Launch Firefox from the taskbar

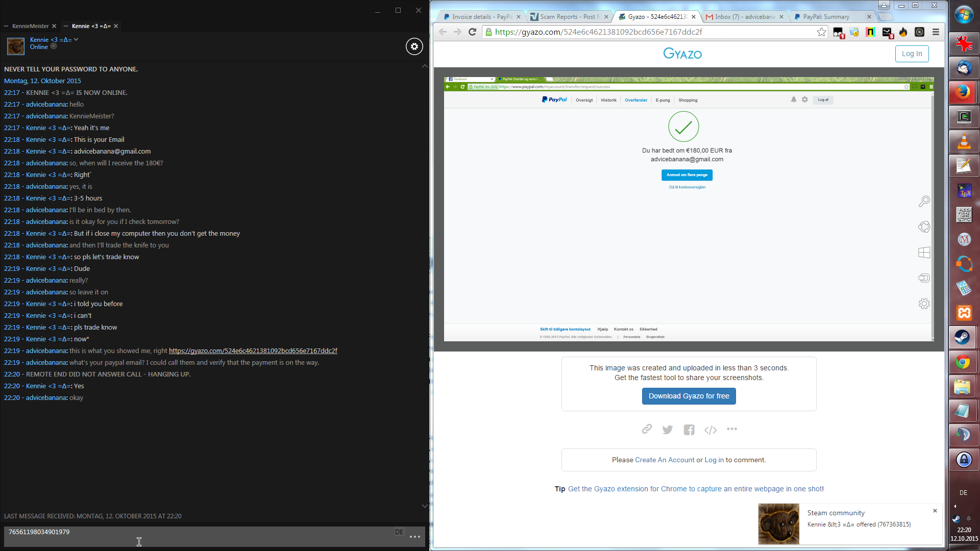pyautogui.click(x=963, y=92)
